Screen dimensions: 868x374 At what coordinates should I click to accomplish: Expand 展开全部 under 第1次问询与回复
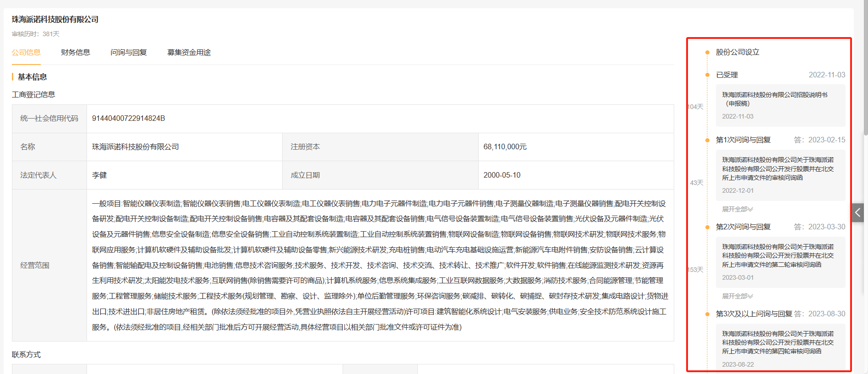737,209
